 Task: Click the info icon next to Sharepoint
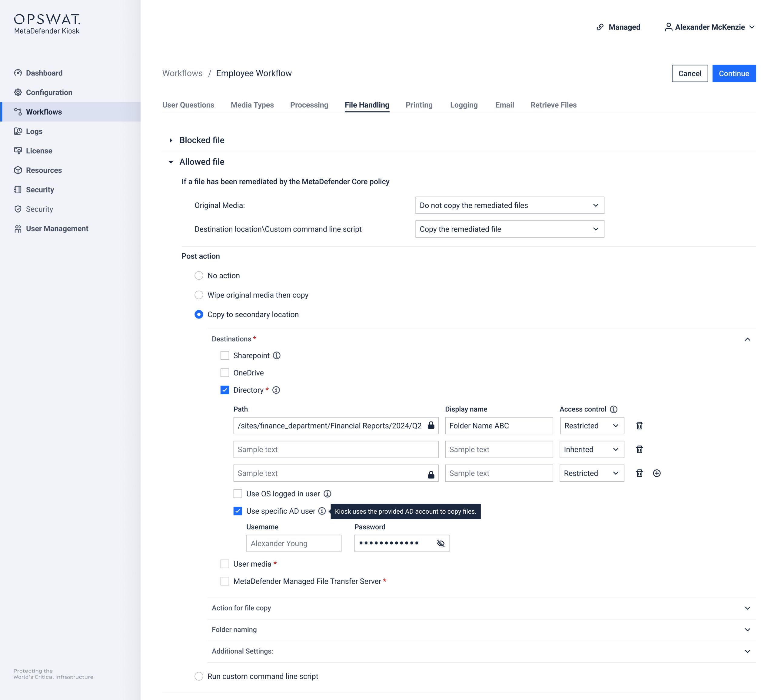pos(277,355)
